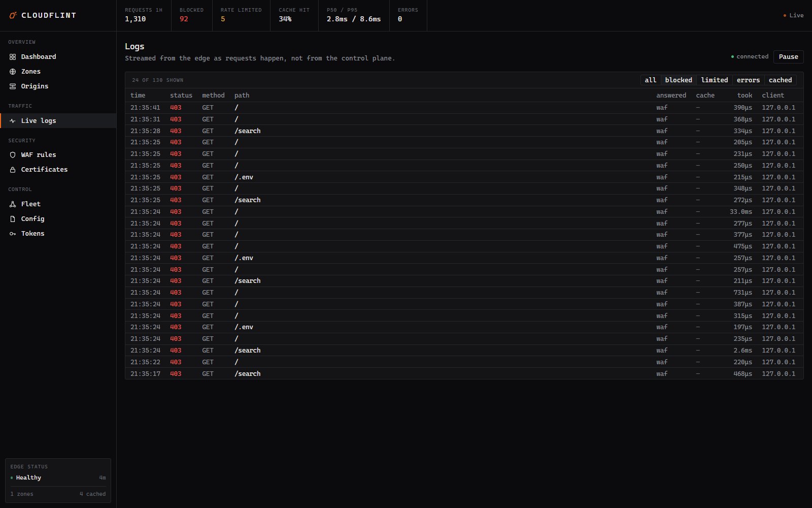This screenshot has height=508, width=812.
Task: Click the Live status indicator
Action: click(794, 16)
